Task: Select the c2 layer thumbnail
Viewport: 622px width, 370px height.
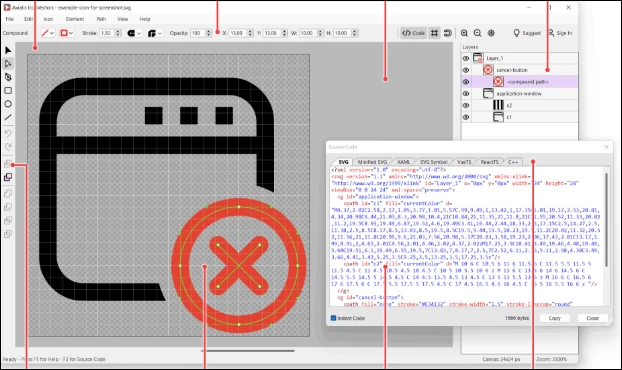Action: pyautogui.click(x=498, y=105)
